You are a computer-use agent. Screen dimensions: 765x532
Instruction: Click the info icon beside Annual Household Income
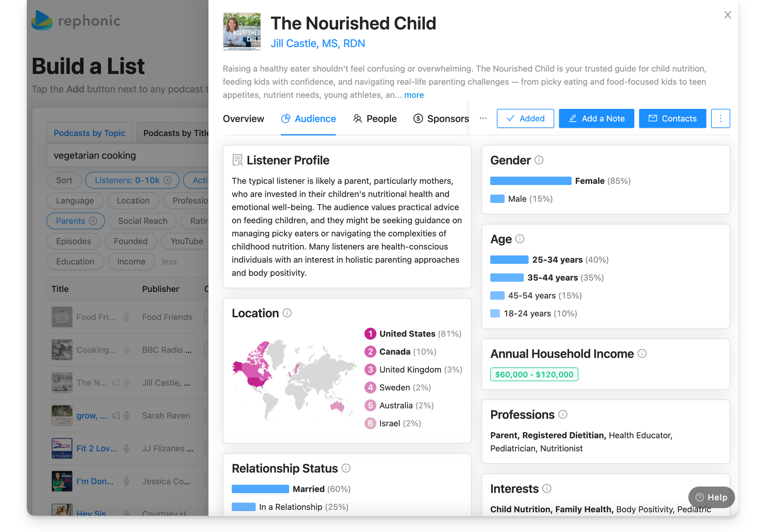(642, 354)
